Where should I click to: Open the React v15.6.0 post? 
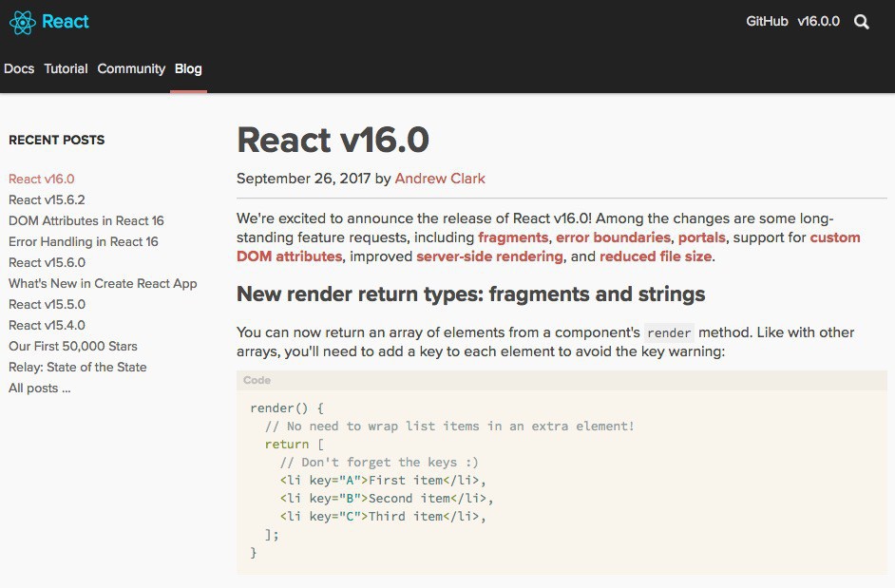(47, 262)
